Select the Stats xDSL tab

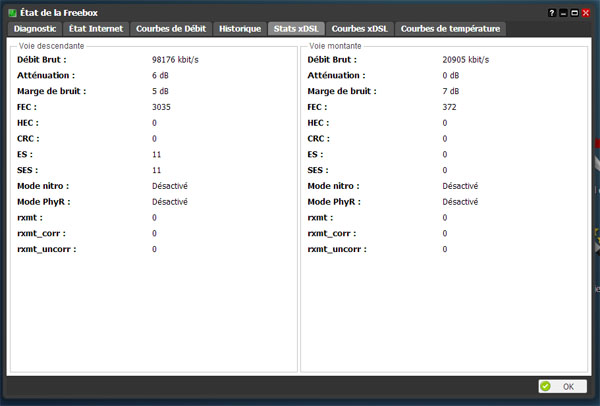click(x=296, y=29)
